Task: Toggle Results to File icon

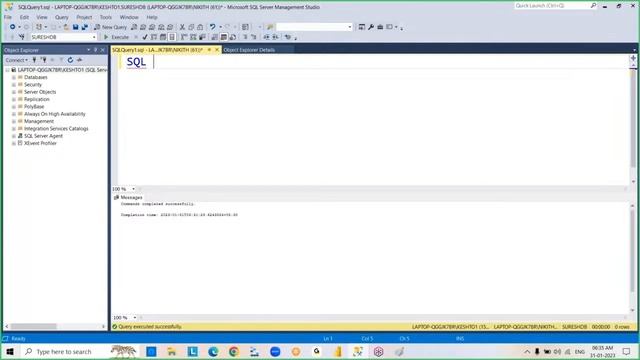Action: coord(233,37)
